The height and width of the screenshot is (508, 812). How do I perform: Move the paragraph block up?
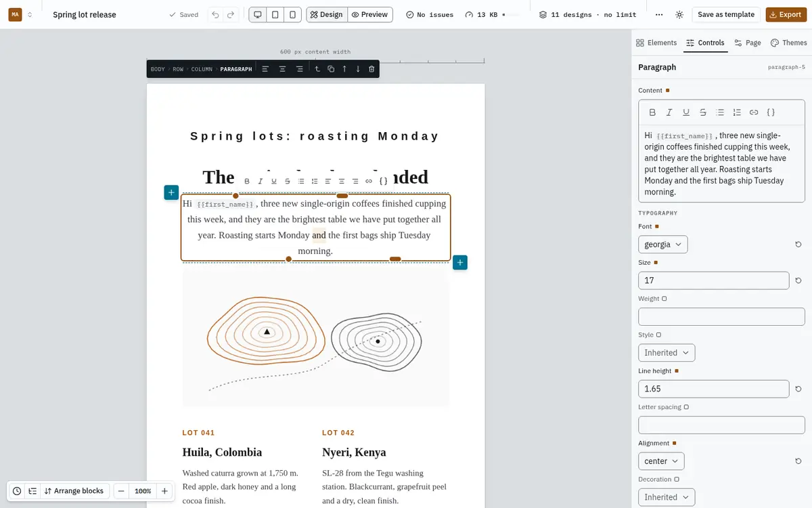[344, 69]
